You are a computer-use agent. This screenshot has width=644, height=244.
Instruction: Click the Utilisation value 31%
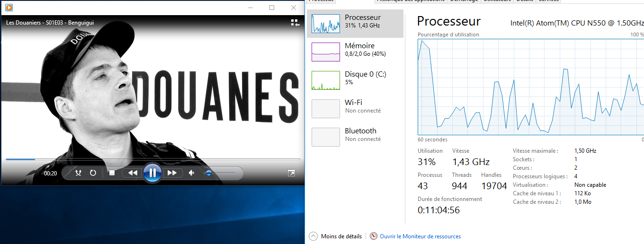(427, 162)
